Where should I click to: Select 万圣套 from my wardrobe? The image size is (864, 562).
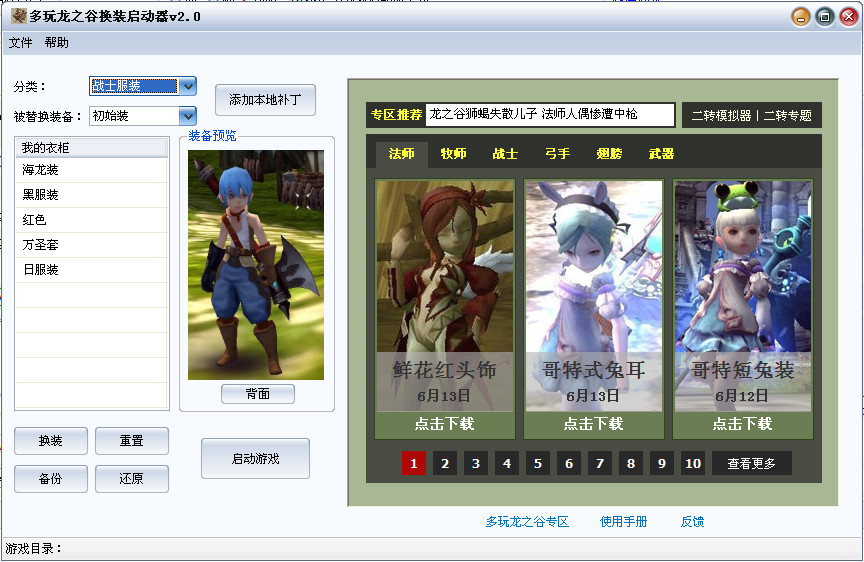(x=41, y=245)
